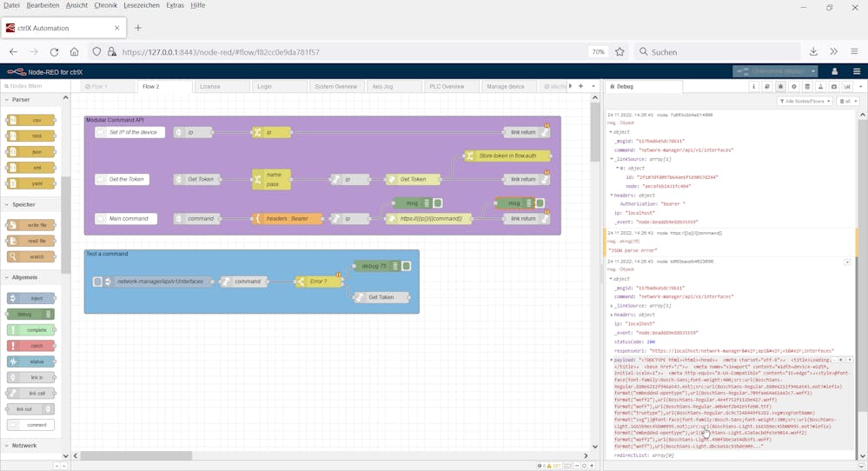Screen dimensions: 868x471
Task: Collapse the Allgemein palette category
Action: click(x=24, y=277)
